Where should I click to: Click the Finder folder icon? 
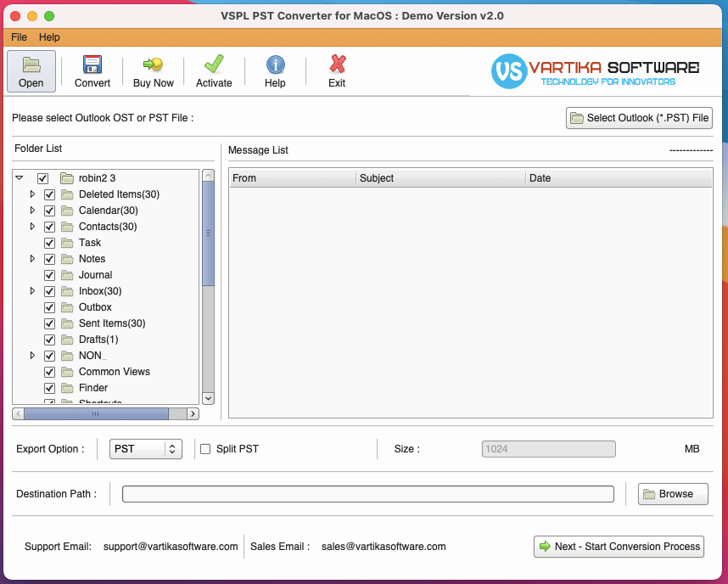tap(67, 388)
